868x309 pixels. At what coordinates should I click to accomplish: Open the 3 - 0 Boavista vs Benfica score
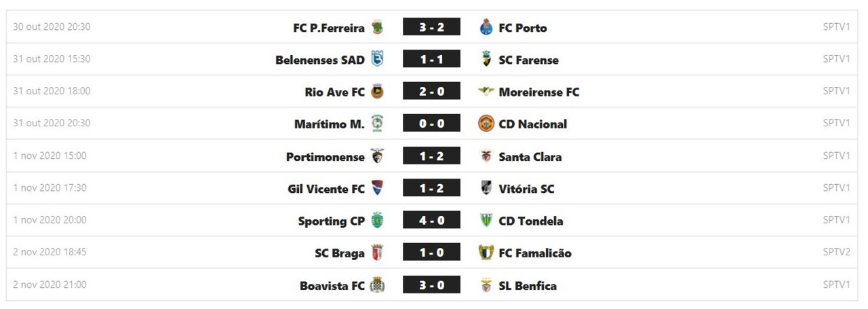431,285
